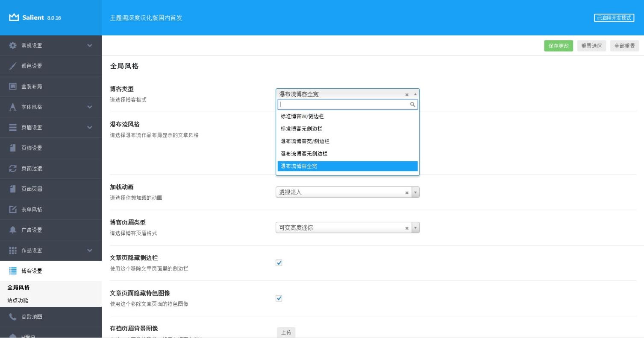Open the 表单风格 sidebar item
Screen dimensions: 644x338
[x=51, y=210]
